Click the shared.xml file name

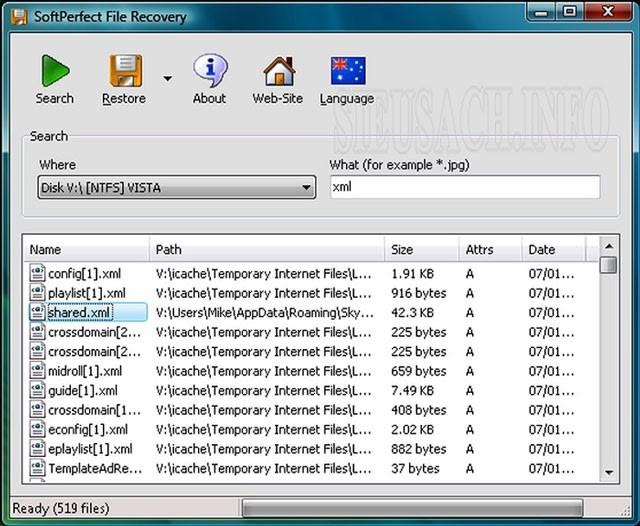(79, 313)
